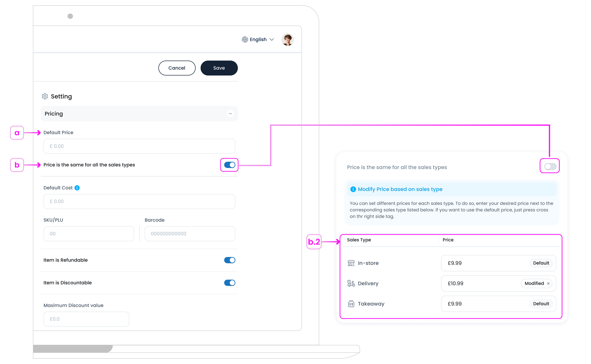Viewport: 591px width, 364px height.
Task: Click the Takeaway bag icon
Action: (x=351, y=303)
